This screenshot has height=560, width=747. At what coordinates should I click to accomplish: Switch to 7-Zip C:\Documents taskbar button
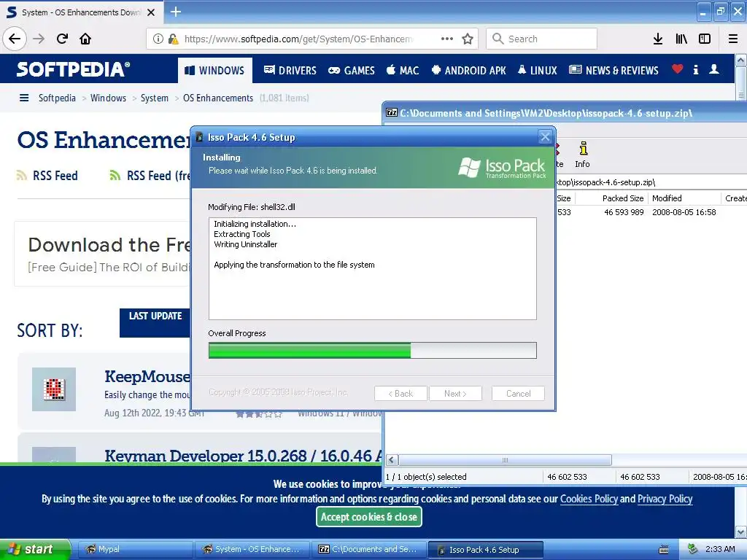click(x=368, y=549)
